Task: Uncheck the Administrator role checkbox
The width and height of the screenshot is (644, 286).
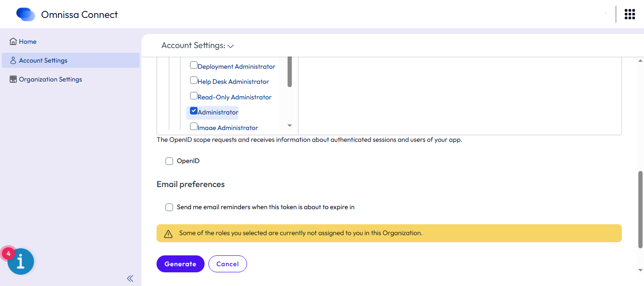Action: (194, 111)
